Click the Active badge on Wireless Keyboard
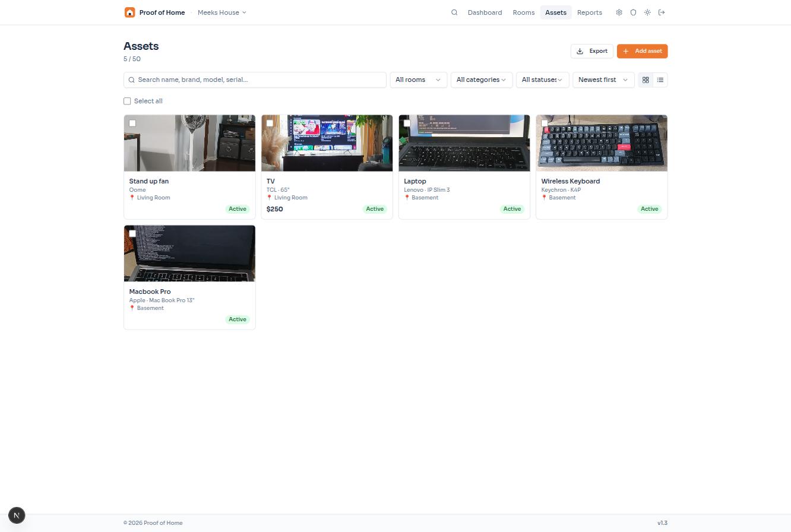The width and height of the screenshot is (791, 532). tap(649, 209)
